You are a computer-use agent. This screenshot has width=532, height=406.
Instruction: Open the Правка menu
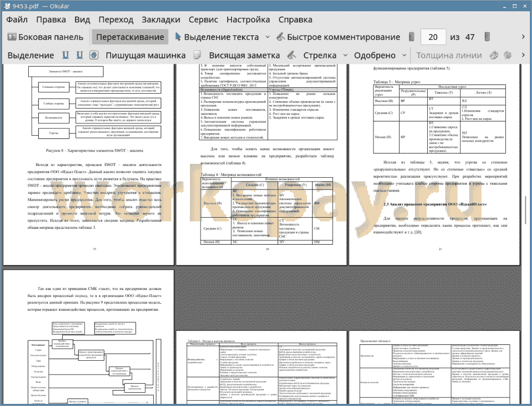(51, 20)
